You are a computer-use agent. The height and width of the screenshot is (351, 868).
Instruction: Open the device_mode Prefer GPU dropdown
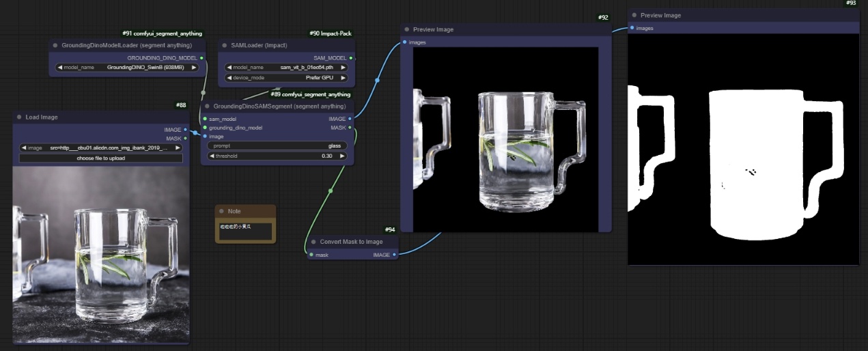(x=287, y=77)
